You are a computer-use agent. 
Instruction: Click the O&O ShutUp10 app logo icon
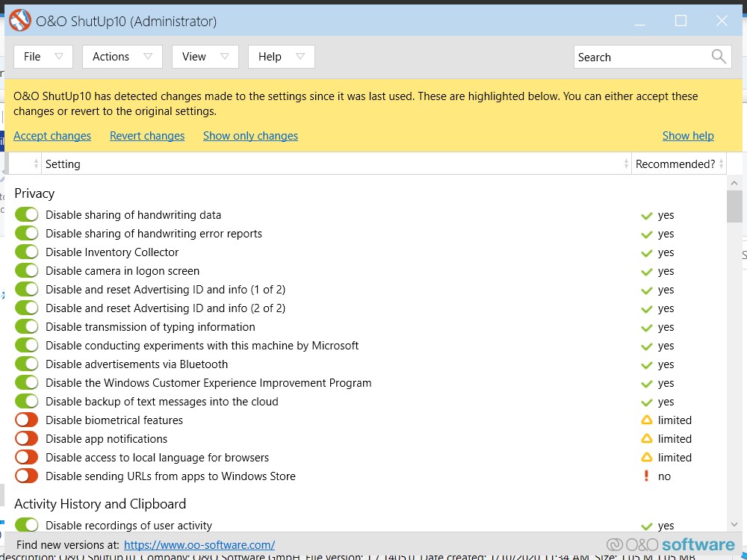tap(20, 21)
